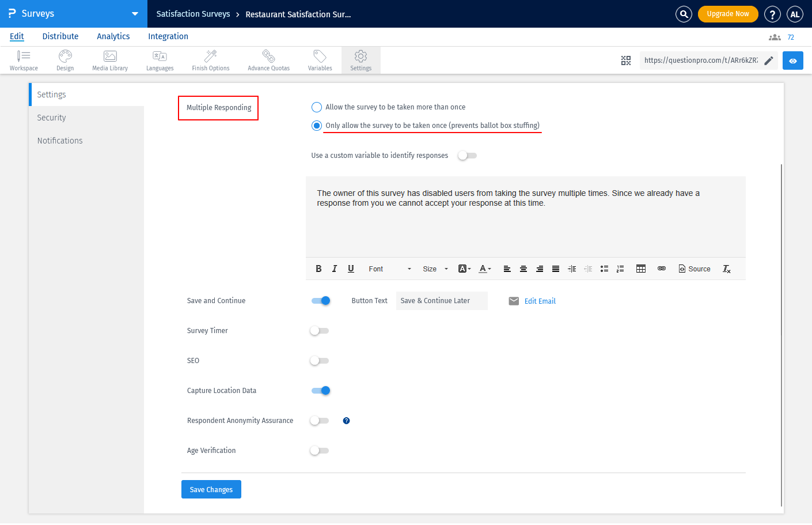Click the Save Changes button

click(x=211, y=489)
